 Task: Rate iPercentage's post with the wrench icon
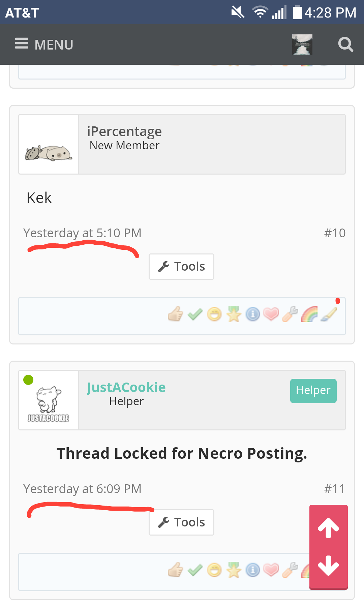point(291,314)
